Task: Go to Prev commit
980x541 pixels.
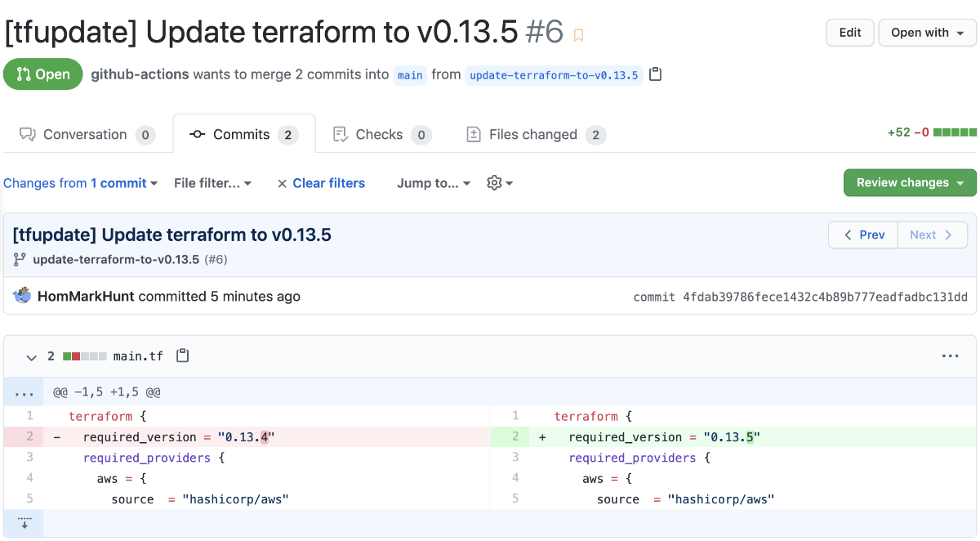Action: [x=863, y=235]
